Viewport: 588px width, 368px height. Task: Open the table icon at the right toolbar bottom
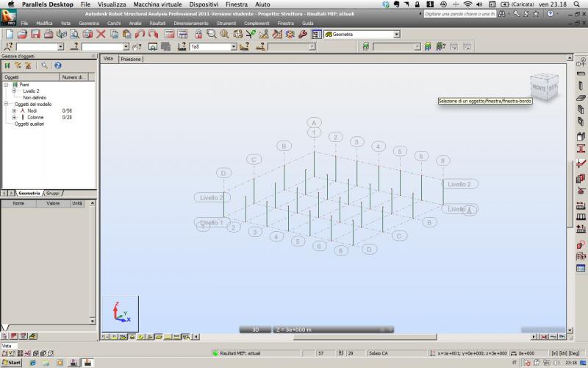[x=581, y=268]
